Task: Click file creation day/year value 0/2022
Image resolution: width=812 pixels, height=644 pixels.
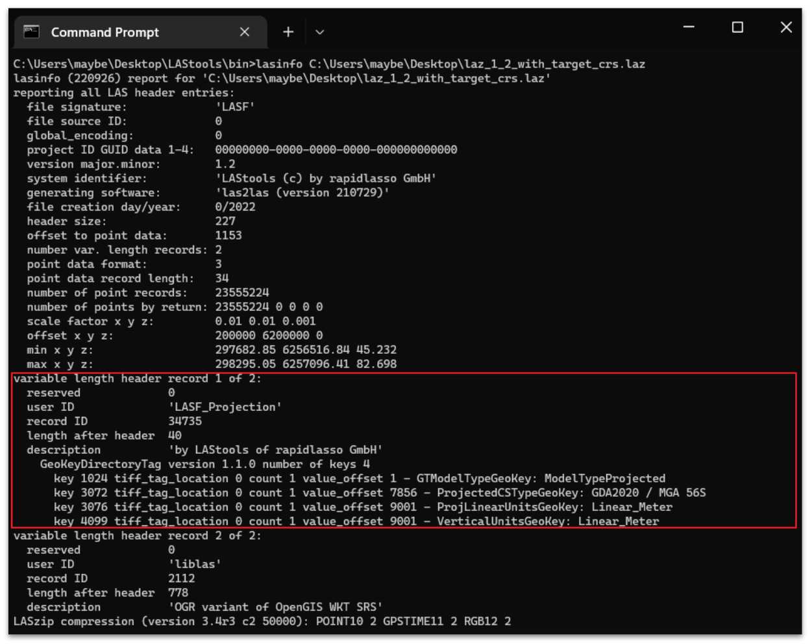Action: coord(235,207)
